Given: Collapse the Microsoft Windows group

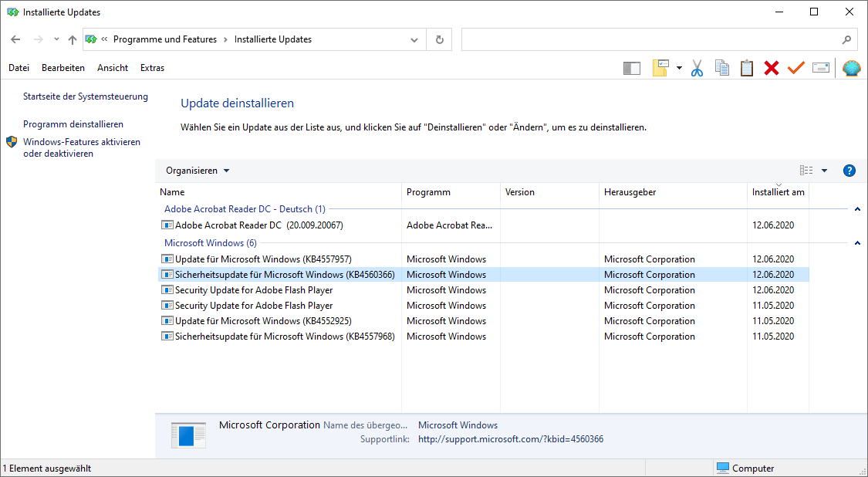Looking at the screenshot, I should coord(857,243).
